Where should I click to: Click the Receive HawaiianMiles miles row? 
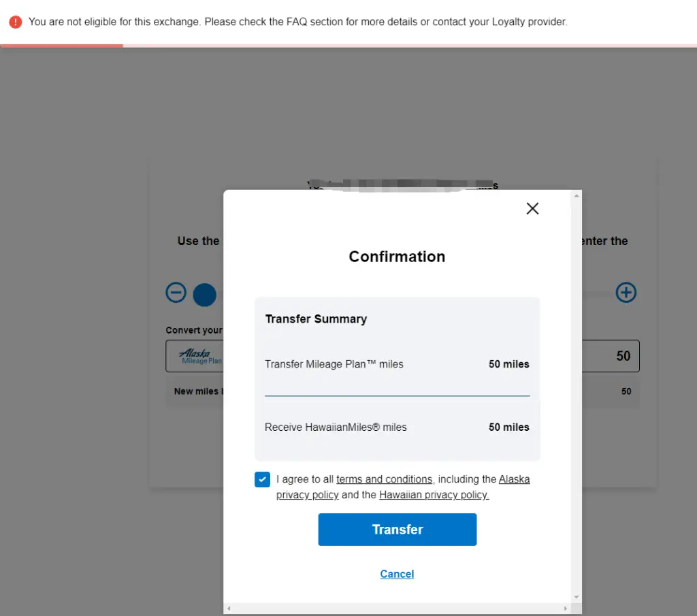point(397,427)
